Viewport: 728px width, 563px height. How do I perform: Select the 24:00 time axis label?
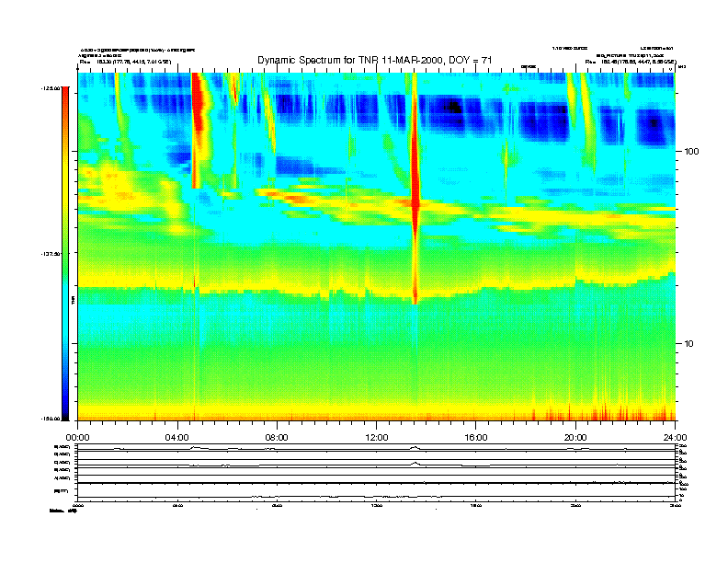coord(675,438)
